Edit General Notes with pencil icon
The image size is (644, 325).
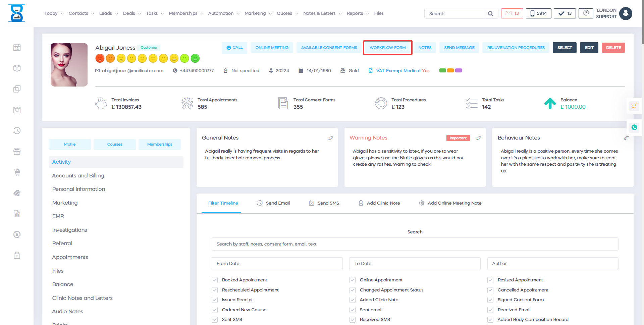(x=330, y=138)
